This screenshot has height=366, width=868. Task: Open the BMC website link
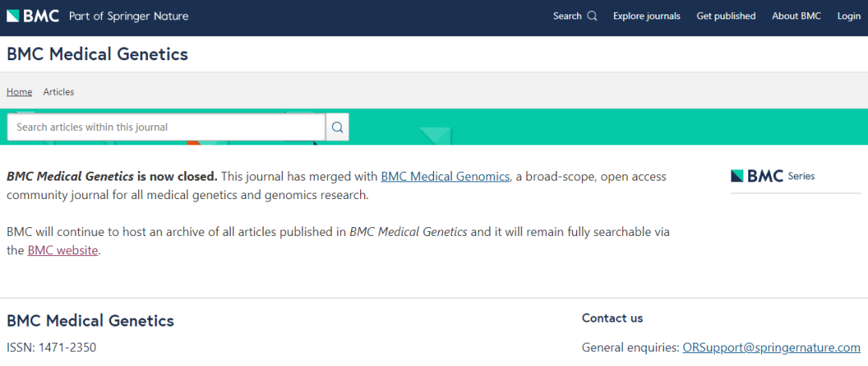[x=63, y=250]
